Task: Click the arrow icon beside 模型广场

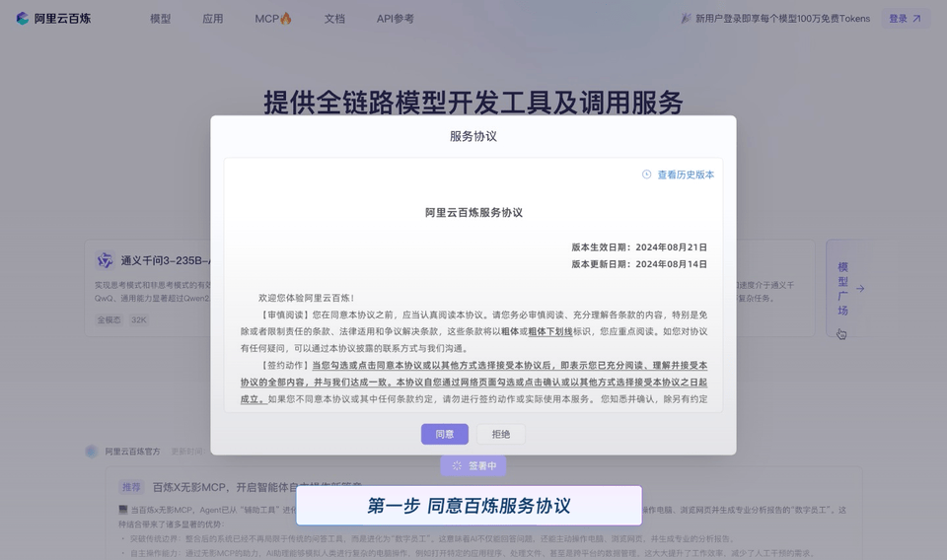Action: coord(860,289)
